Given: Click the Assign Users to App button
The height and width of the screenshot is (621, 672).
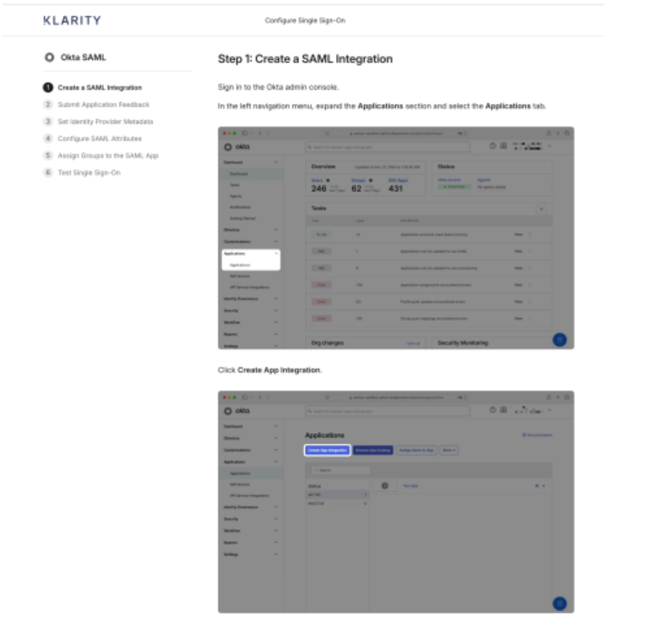Looking at the screenshot, I should point(417,450).
